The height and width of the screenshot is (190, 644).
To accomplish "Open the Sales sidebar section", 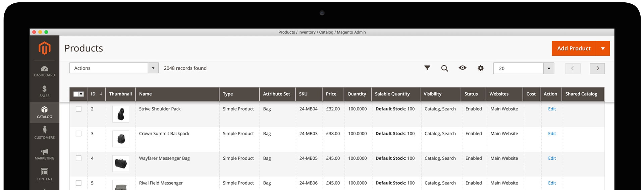I will click(x=44, y=92).
